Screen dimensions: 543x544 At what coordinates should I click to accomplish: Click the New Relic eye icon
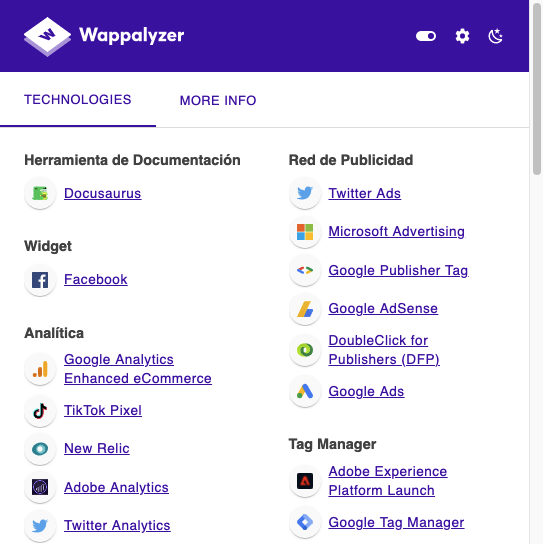40,449
